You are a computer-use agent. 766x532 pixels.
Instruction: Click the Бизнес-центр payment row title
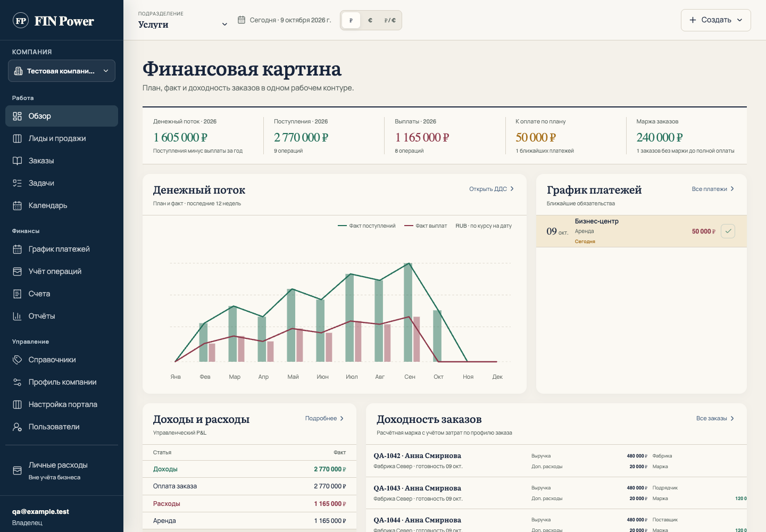click(596, 221)
